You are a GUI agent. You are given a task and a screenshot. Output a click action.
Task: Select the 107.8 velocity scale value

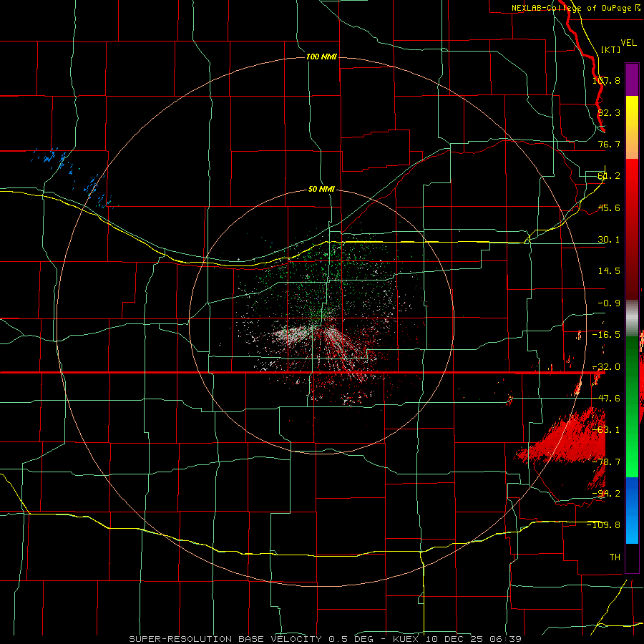point(606,80)
